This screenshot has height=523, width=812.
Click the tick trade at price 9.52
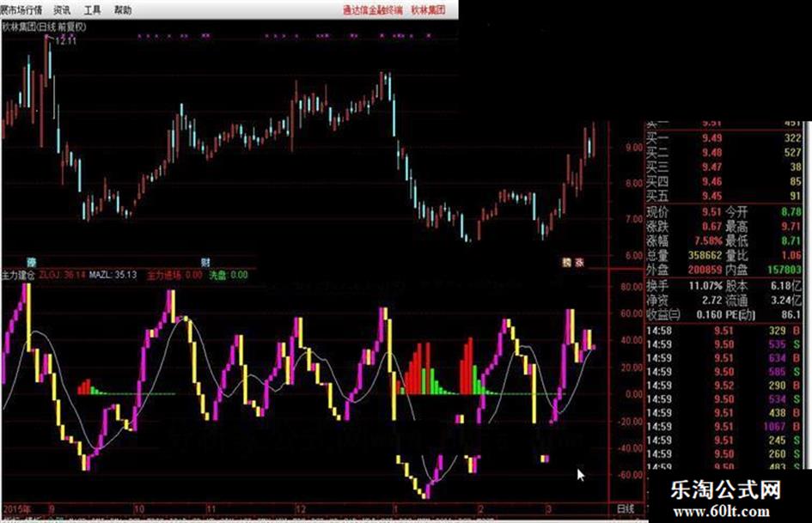click(x=724, y=386)
